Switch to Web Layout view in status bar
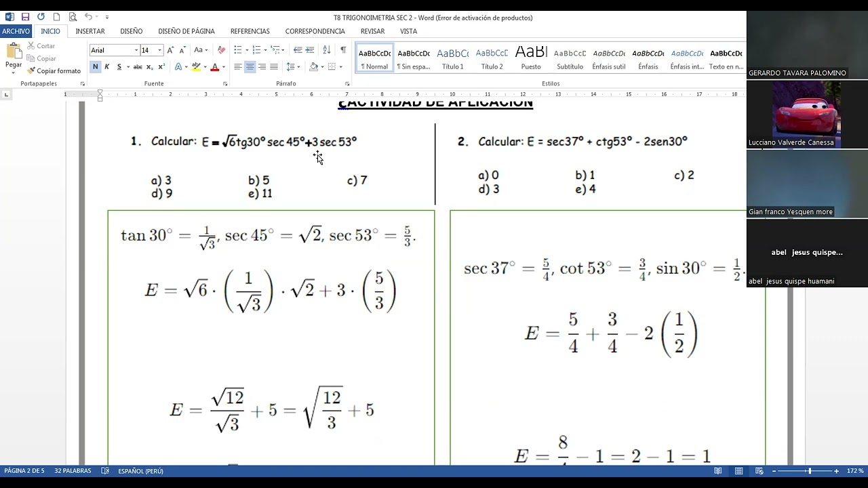This screenshot has width=868, height=488. [x=759, y=471]
